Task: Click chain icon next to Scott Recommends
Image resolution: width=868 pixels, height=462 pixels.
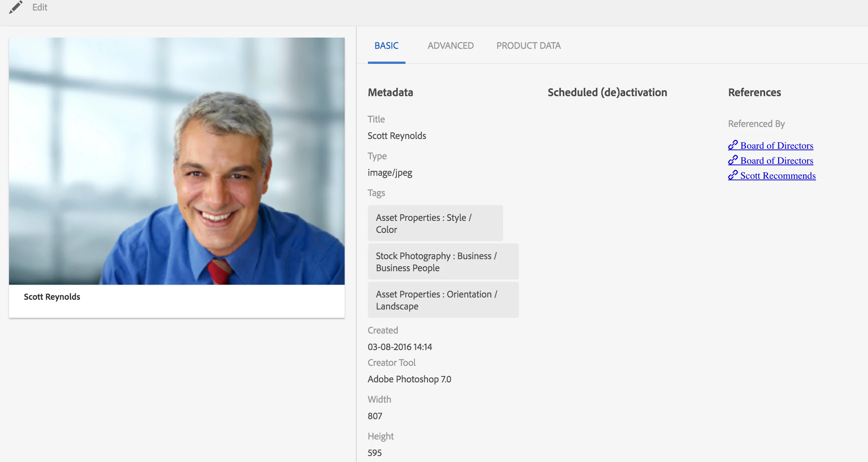Action: click(733, 175)
